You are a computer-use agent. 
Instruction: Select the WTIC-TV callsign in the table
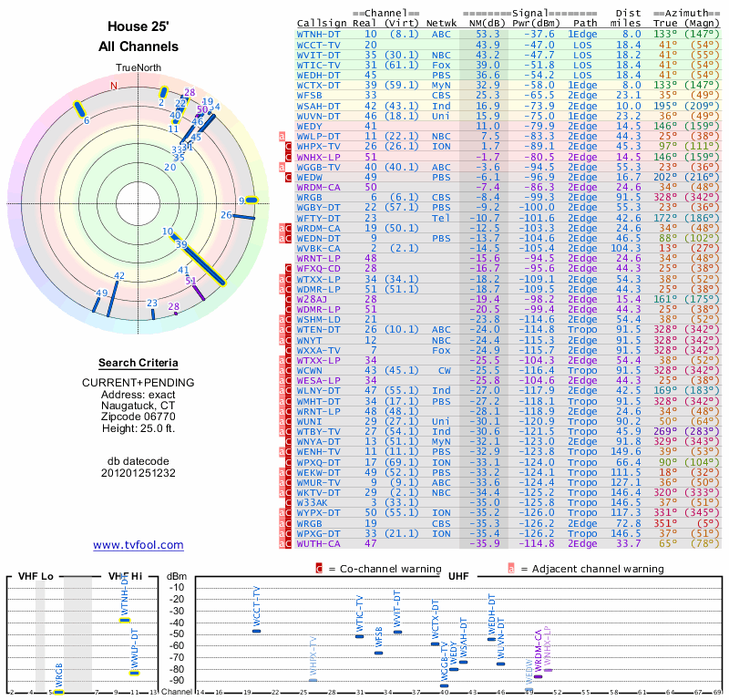click(x=318, y=65)
